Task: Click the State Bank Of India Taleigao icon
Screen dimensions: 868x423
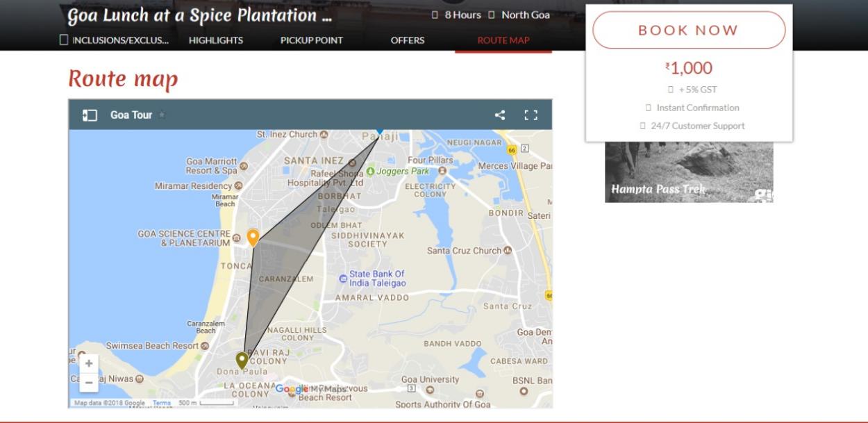Action: (x=342, y=279)
